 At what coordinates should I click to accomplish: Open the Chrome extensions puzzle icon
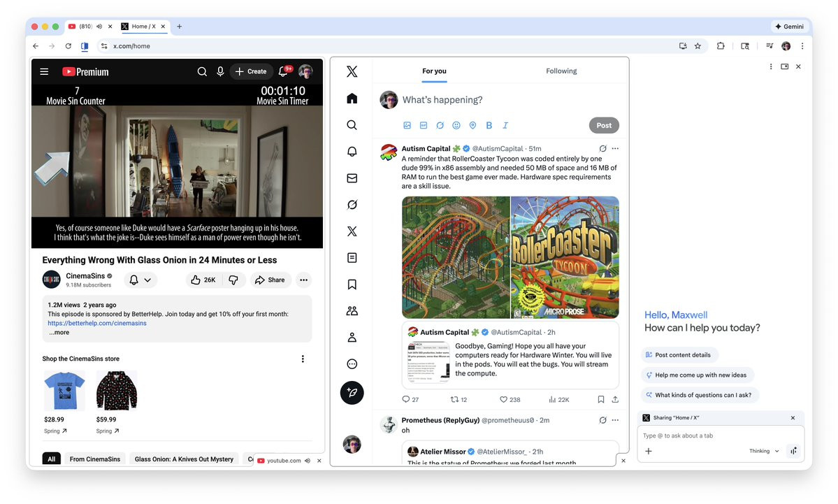[x=721, y=46]
